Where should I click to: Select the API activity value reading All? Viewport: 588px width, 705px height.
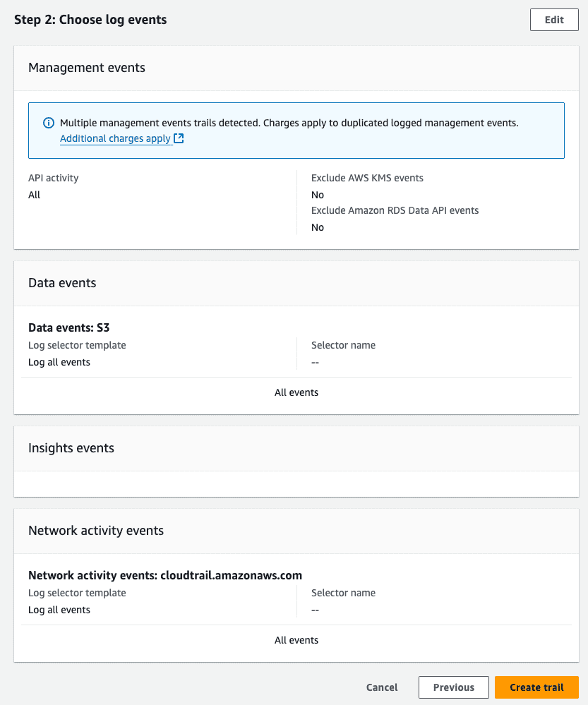34,195
